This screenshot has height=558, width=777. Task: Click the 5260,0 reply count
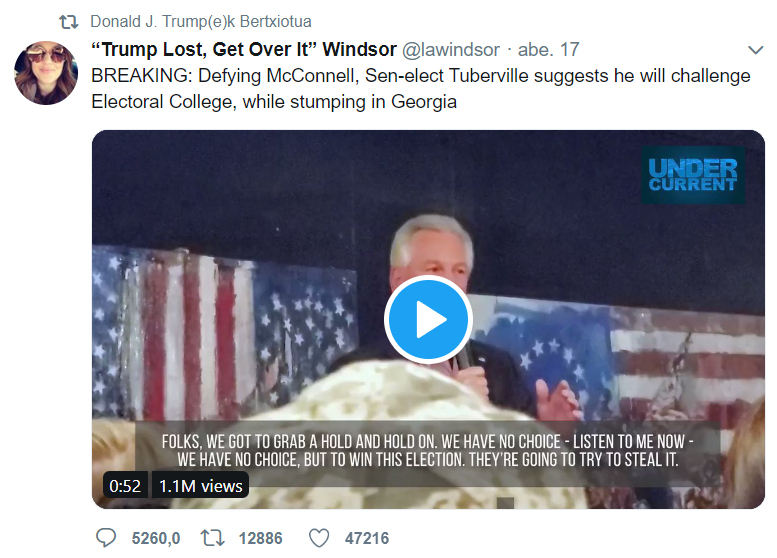click(x=156, y=538)
